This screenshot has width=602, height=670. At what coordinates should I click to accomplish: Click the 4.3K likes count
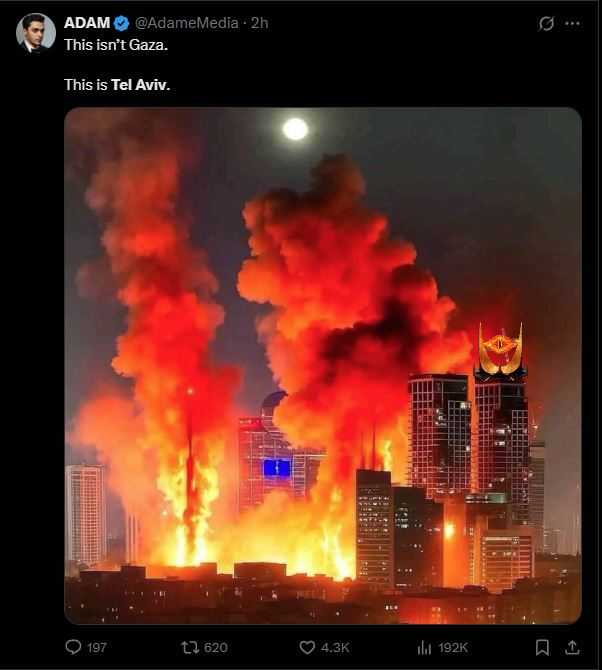pyautogui.click(x=335, y=648)
